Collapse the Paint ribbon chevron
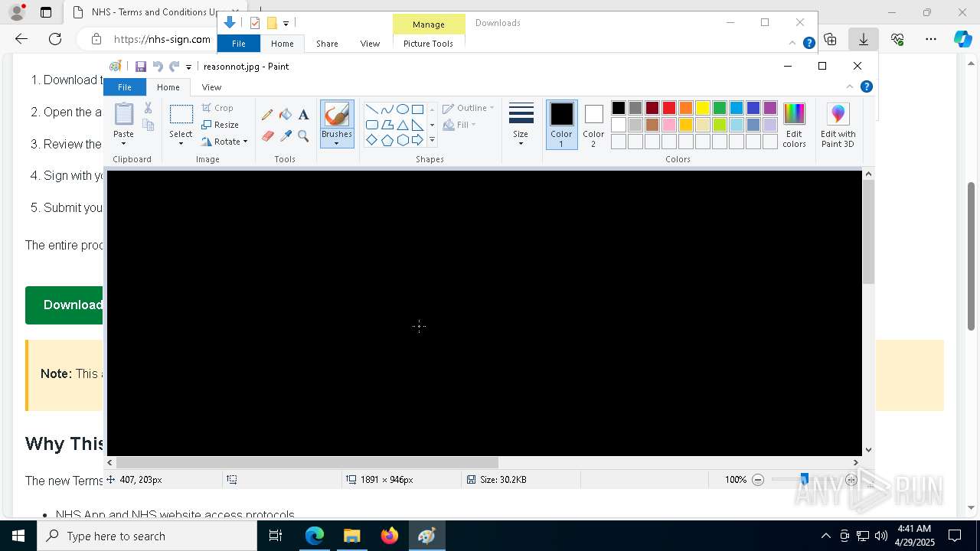This screenshot has width=980, height=551. pyautogui.click(x=849, y=86)
